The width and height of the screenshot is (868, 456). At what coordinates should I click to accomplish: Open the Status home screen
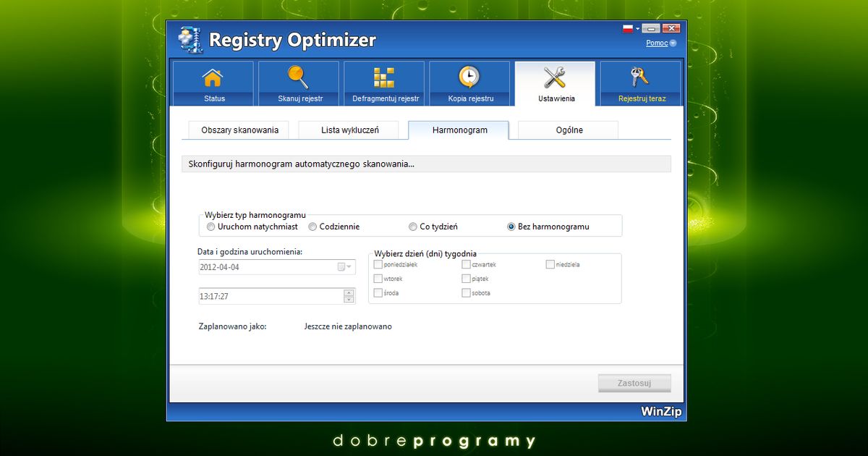coord(213,82)
